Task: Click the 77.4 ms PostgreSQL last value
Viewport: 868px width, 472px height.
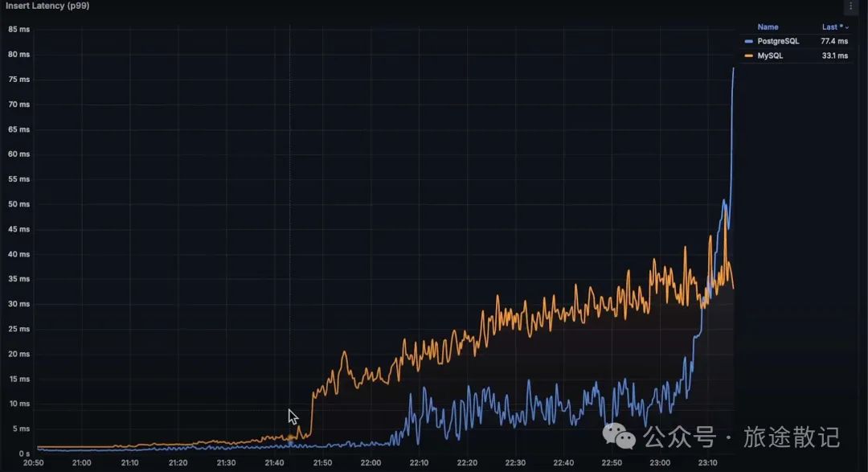Action: point(834,41)
